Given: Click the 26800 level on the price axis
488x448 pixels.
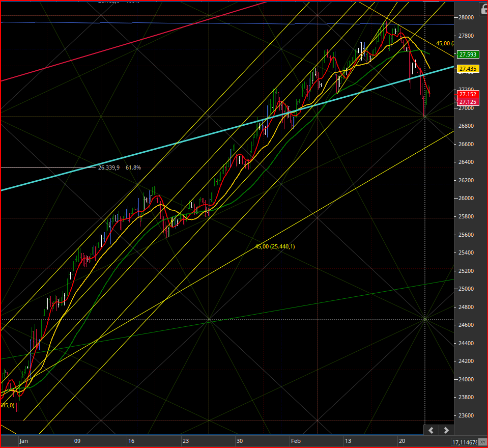Looking at the screenshot, I should point(466,126).
